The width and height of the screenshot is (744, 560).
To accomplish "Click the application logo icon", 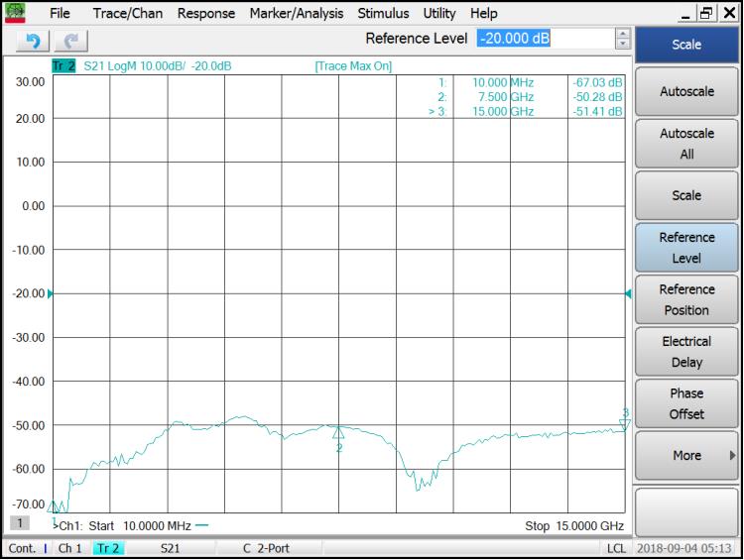I will (15, 13).
